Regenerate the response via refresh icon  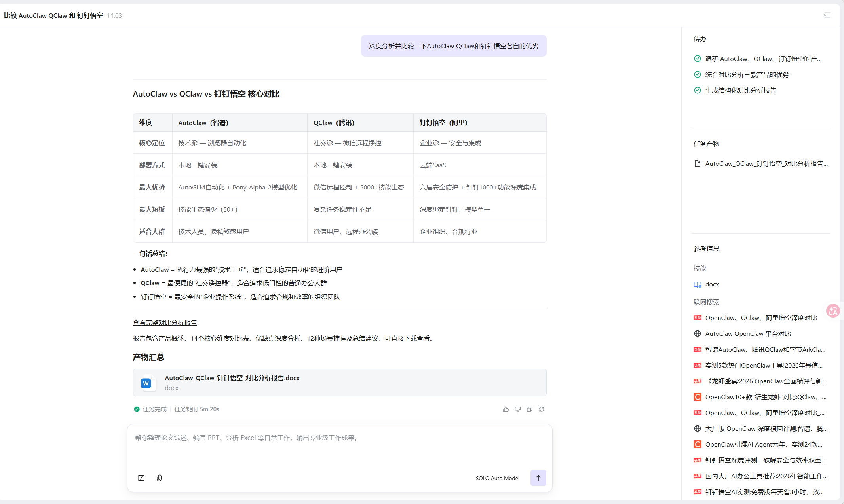[x=541, y=409]
